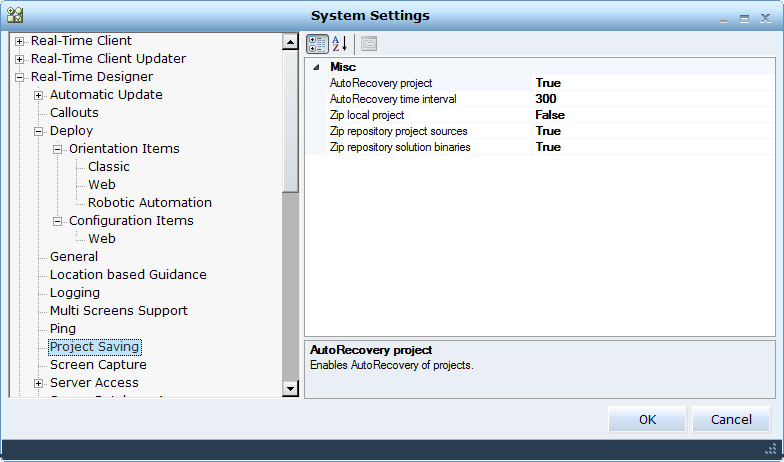Click the tree scrollbar down arrow
The width and height of the screenshot is (784, 462).
[291, 388]
